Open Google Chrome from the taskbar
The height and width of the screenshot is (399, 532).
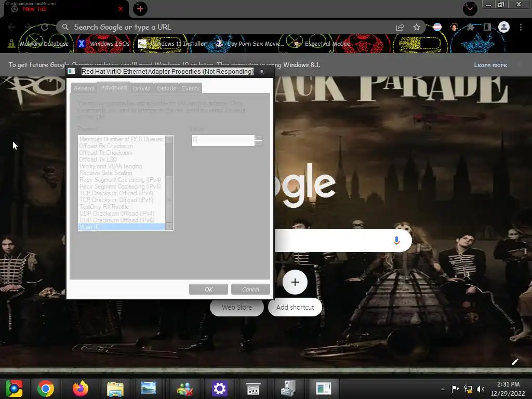click(46, 389)
